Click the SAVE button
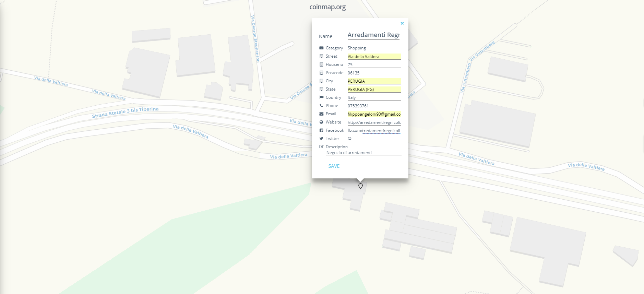Screen dimensions: 644x294 click(x=334, y=166)
